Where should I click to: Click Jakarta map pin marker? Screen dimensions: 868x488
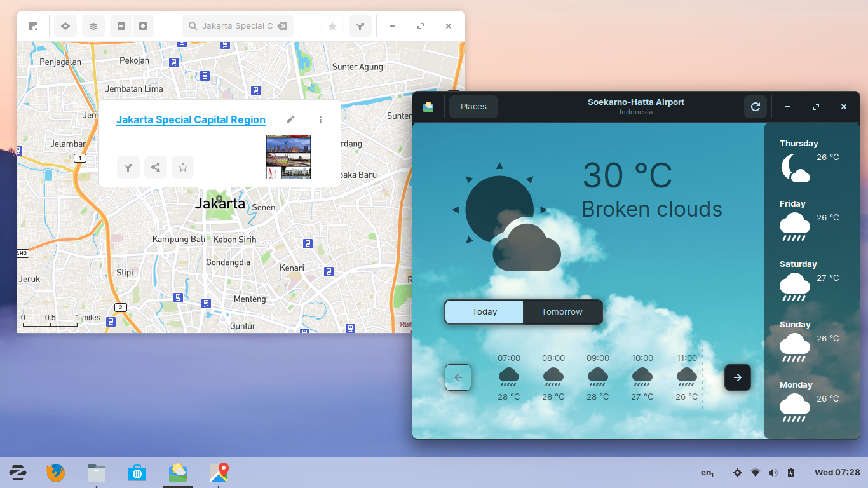pyautogui.click(x=219, y=200)
